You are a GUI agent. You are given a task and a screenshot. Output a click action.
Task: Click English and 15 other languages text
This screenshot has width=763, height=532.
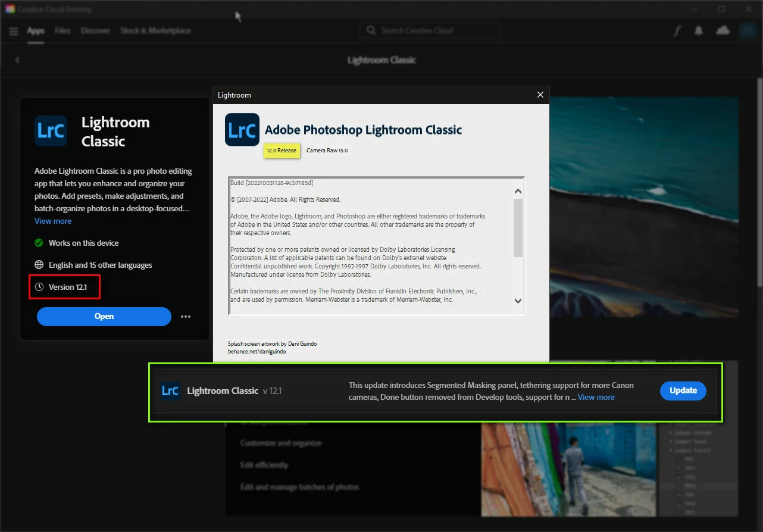click(x=100, y=265)
